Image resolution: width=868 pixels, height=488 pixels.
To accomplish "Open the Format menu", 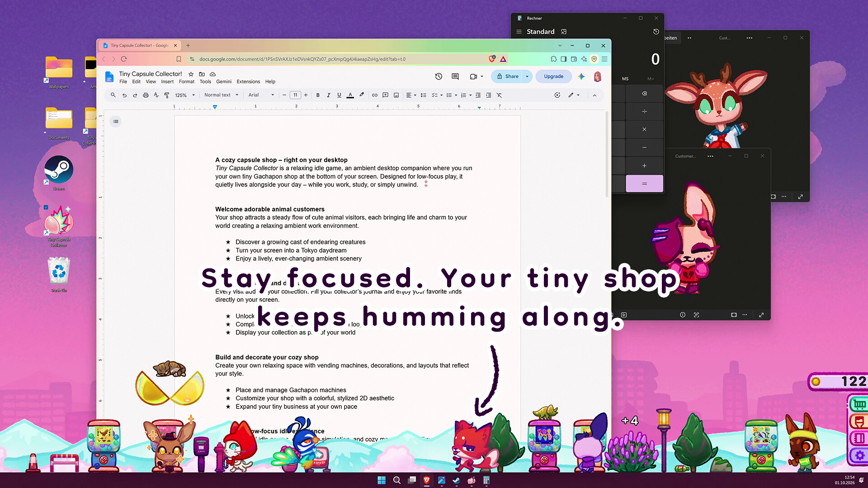I will click(186, 82).
